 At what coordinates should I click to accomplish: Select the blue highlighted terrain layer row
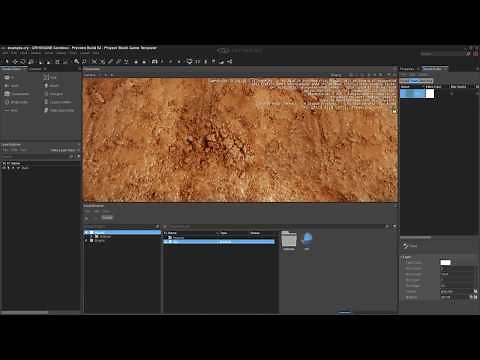click(x=412, y=94)
